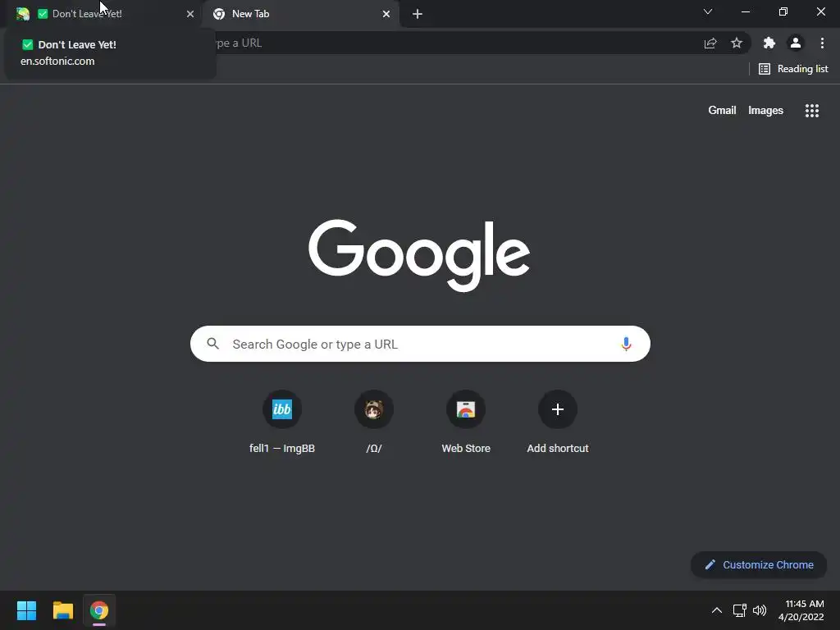Viewport: 840px width, 630px height.
Task: Share this page icon in address bar
Action: coord(710,43)
